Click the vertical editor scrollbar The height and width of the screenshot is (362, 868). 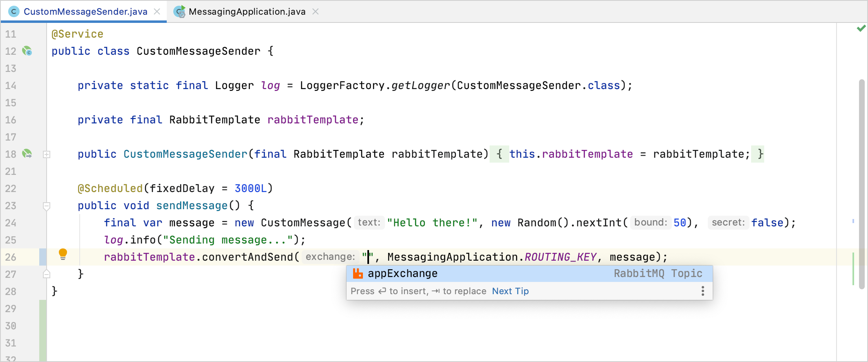[861, 184]
